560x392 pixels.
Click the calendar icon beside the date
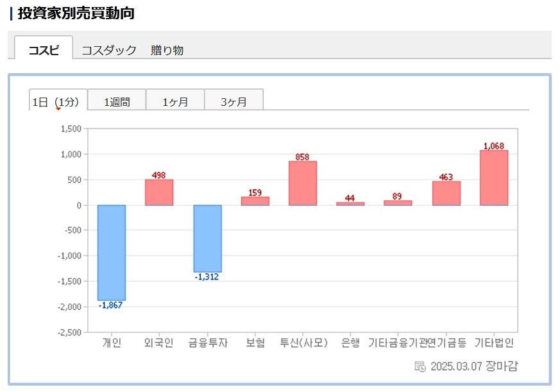click(x=420, y=366)
